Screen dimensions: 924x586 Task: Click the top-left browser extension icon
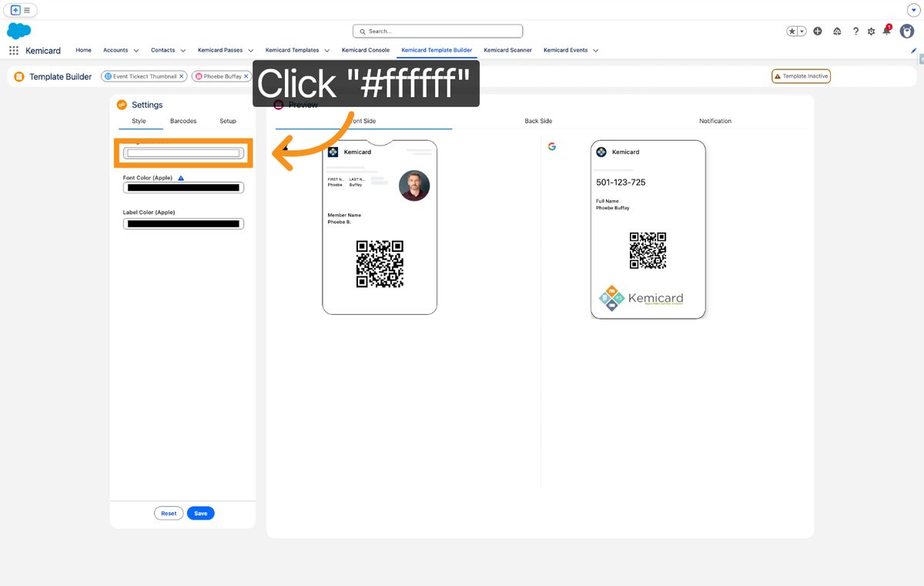(x=15, y=10)
